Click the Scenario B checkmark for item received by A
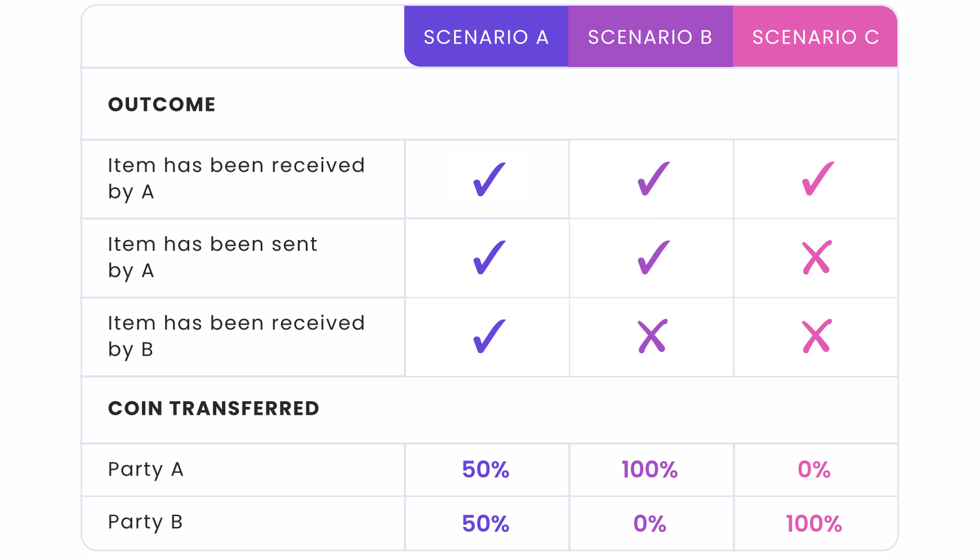Viewport: 980px width, 559px height. point(654,179)
